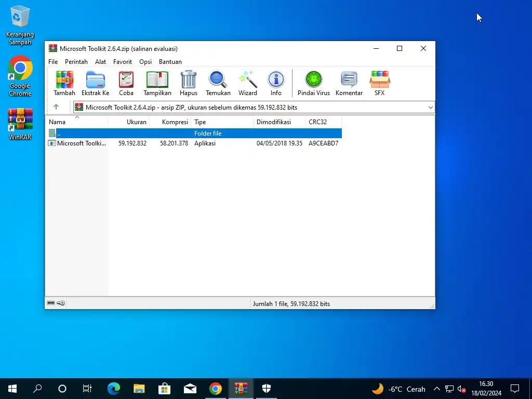532x399 pixels.
Task: Open Keranjang Sampah desktop icon
Action: [20, 25]
